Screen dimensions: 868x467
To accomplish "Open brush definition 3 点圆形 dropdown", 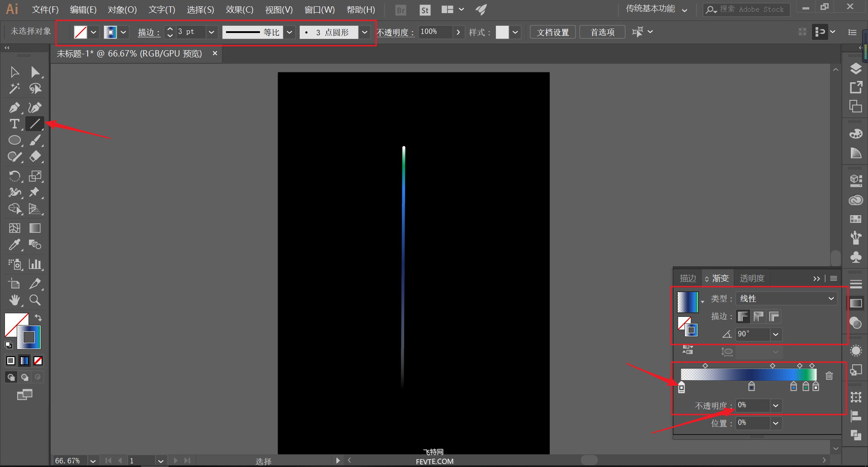I will pyautogui.click(x=364, y=32).
